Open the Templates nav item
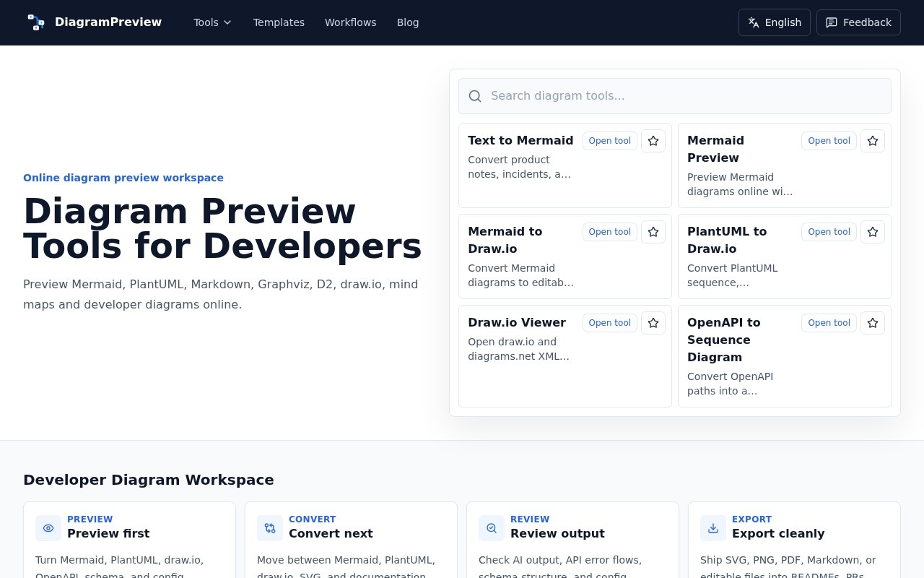Image resolution: width=924 pixels, height=578 pixels. pos(279,22)
